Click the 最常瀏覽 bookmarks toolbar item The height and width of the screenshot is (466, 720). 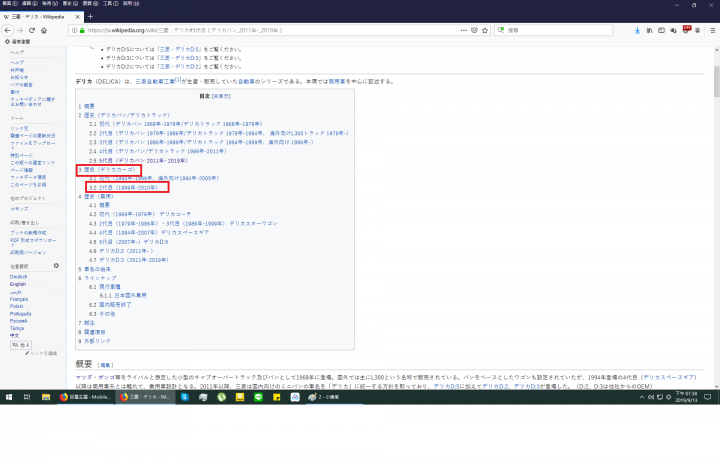17,42
